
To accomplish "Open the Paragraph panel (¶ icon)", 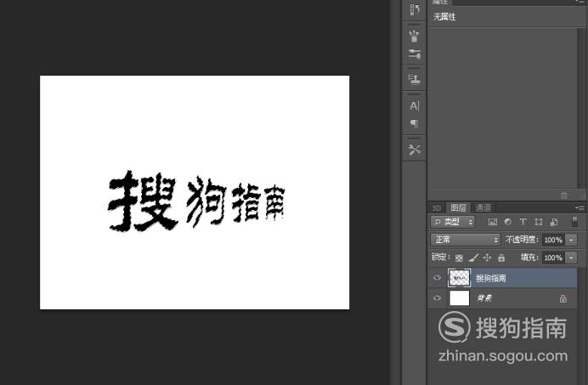I will 414,123.
